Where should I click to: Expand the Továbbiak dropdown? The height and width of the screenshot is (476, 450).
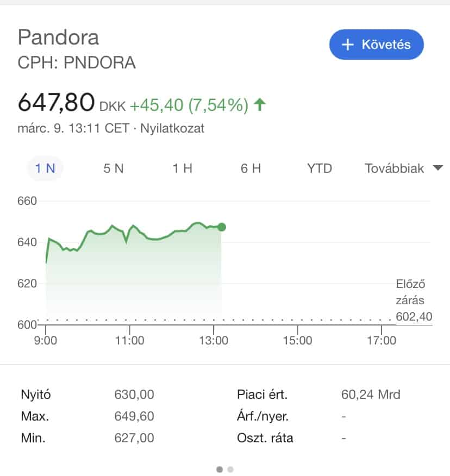pyautogui.click(x=395, y=168)
